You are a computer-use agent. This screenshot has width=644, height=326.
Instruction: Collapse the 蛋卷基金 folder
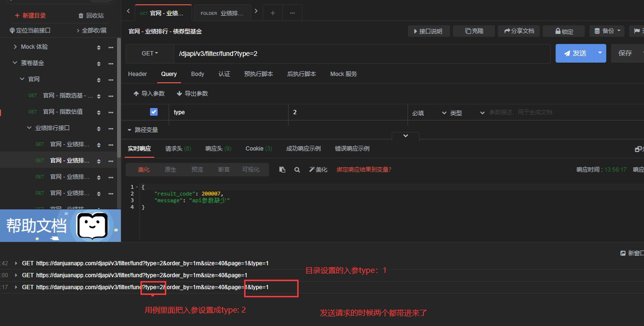coord(15,63)
